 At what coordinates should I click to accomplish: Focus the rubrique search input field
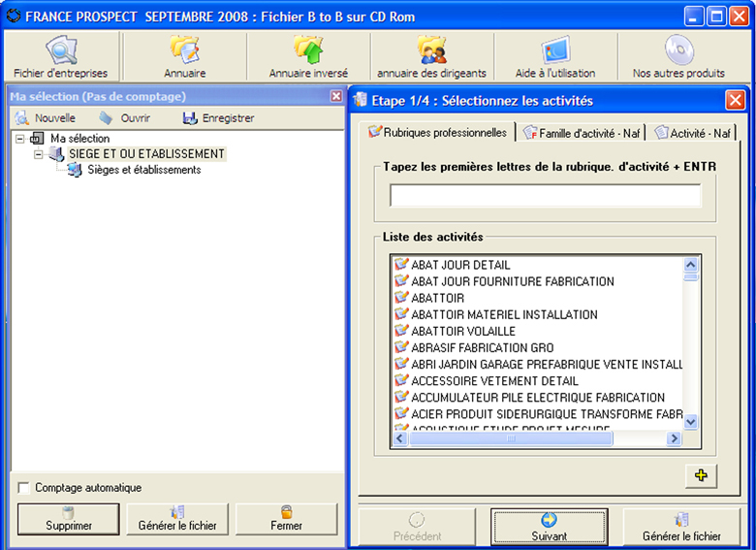click(546, 195)
